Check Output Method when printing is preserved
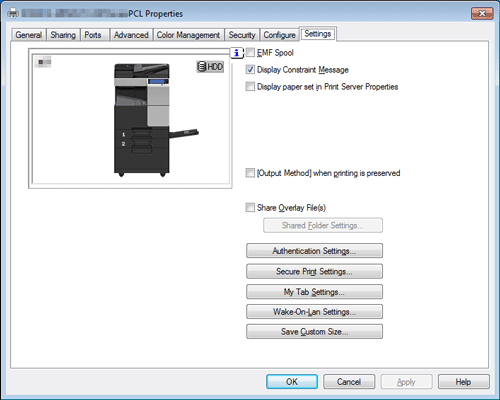500x400 pixels. [250, 173]
